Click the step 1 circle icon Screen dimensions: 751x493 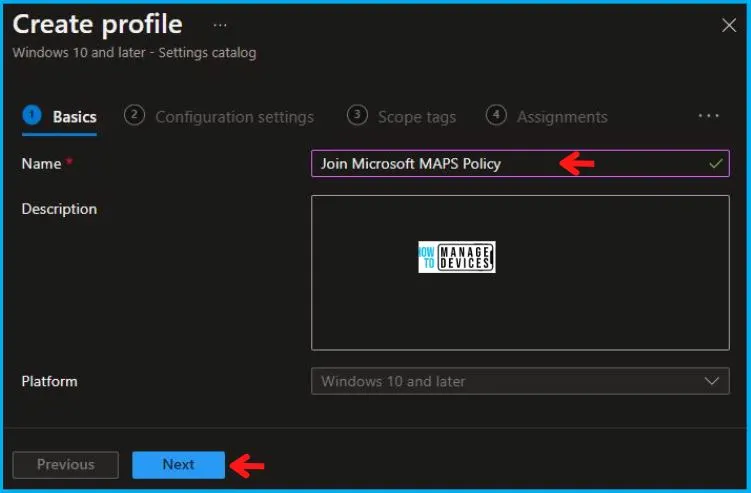pos(32,115)
